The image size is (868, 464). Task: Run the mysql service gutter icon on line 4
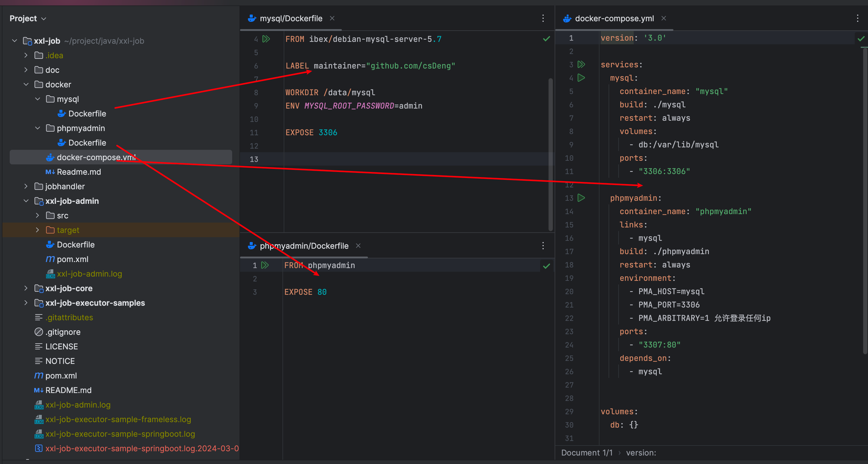[581, 78]
